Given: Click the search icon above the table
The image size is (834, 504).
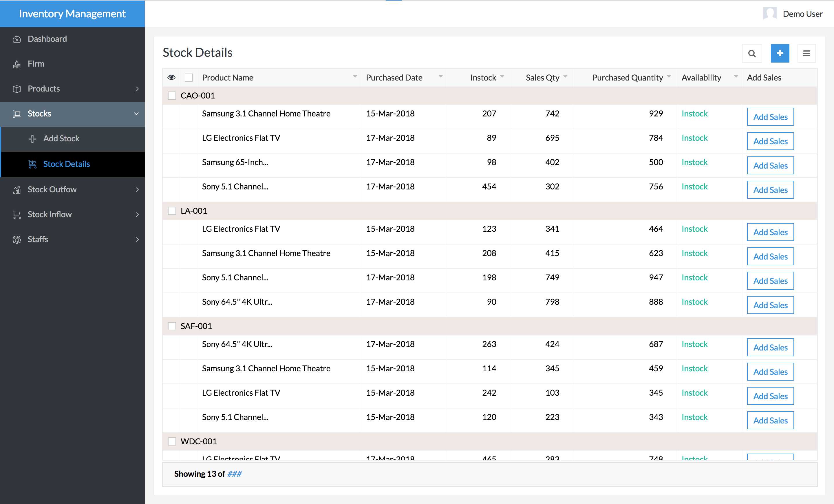Looking at the screenshot, I should point(752,53).
